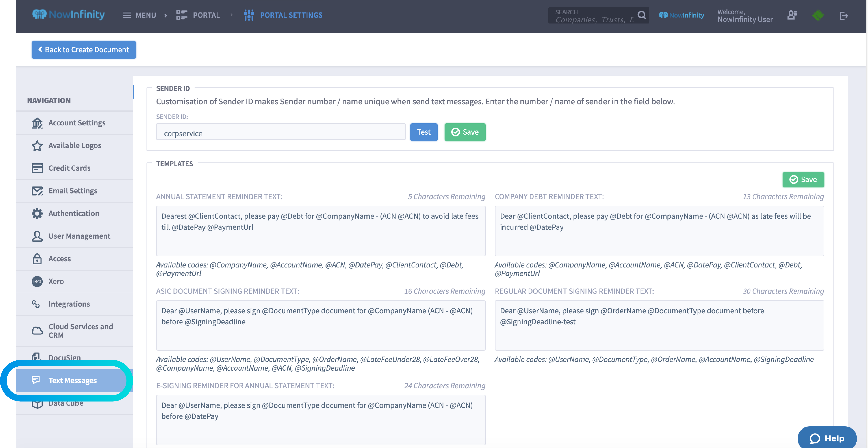
Task: Click the Available Logos star icon
Action: tap(37, 146)
